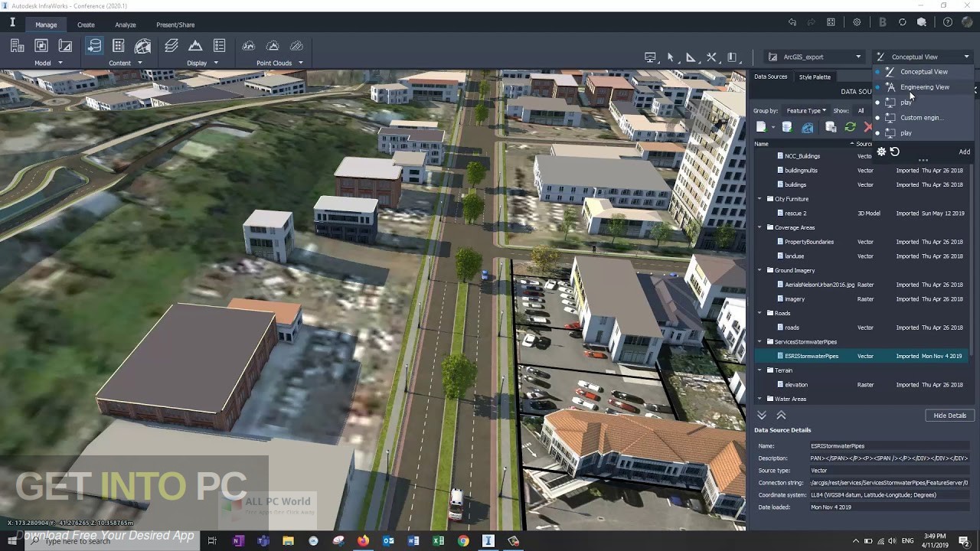Select Engineering View option

pos(923,87)
